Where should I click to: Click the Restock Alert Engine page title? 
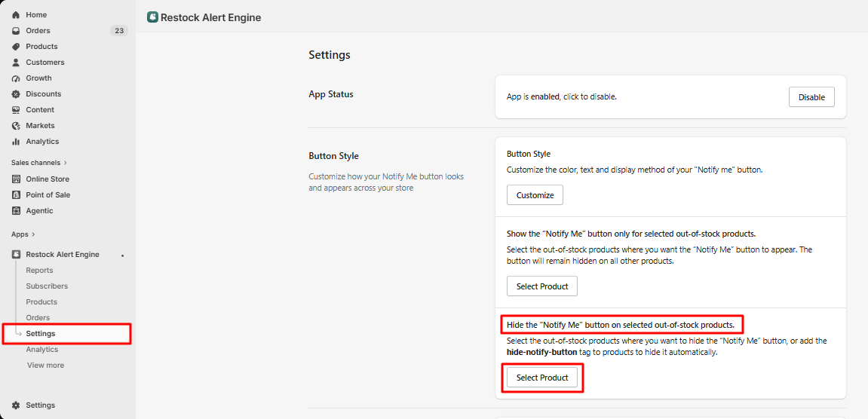[x=211, y=18]
